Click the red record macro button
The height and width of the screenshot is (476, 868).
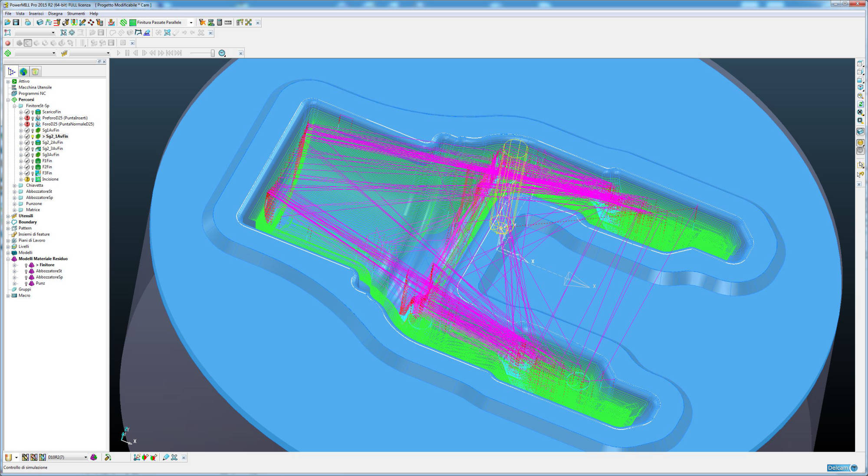(7, 43)
